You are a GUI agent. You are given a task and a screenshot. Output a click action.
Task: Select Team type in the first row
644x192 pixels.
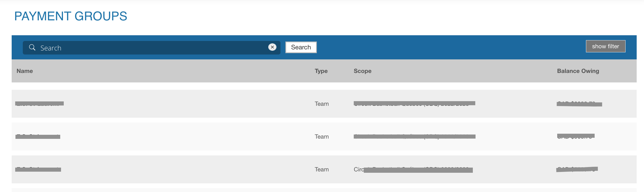pos(321,104)
